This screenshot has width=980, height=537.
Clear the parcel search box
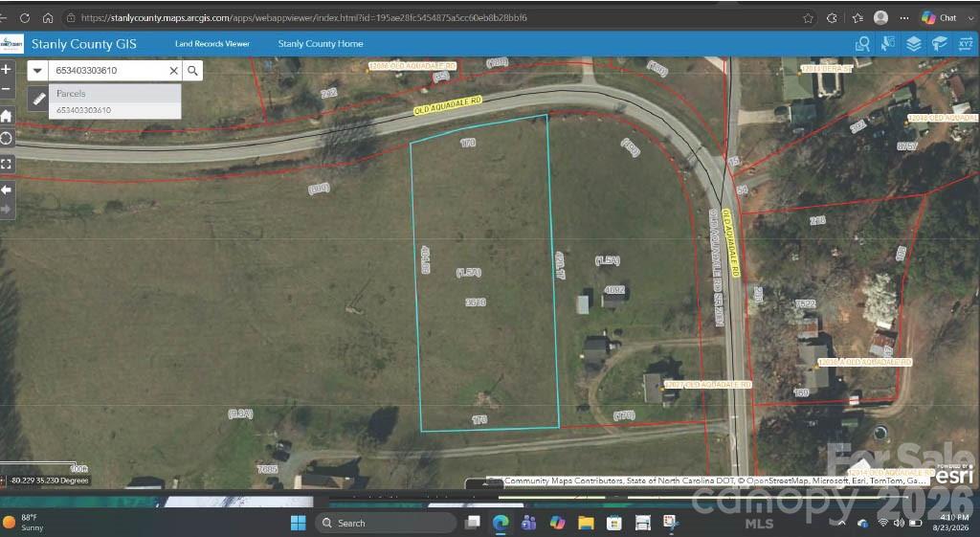point(174,71)
